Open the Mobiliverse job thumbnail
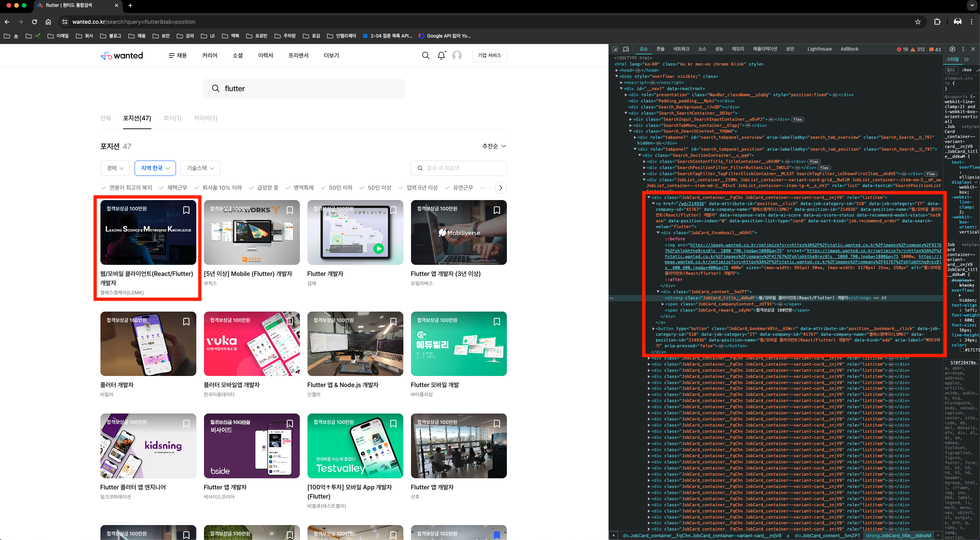This screenshot has width=980, height=540. click(459, 232)
